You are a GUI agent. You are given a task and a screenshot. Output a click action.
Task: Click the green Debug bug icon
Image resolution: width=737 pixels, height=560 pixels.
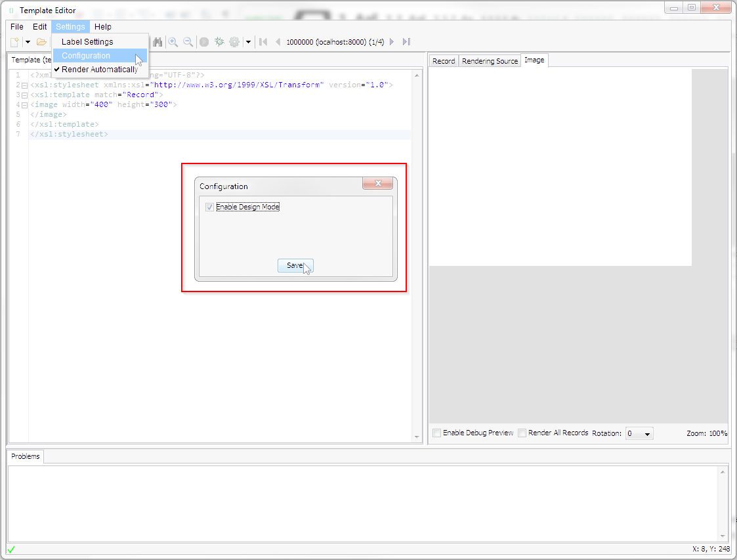point(219,42)
